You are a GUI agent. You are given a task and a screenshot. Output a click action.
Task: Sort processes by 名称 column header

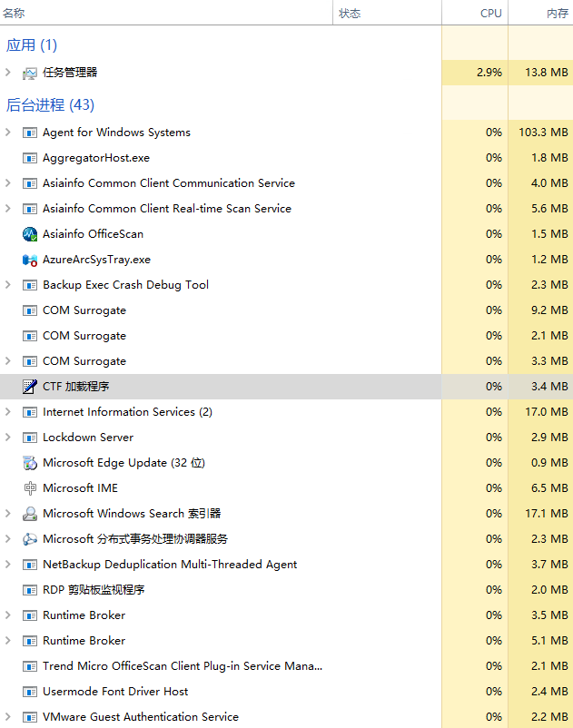click(166, 13)
